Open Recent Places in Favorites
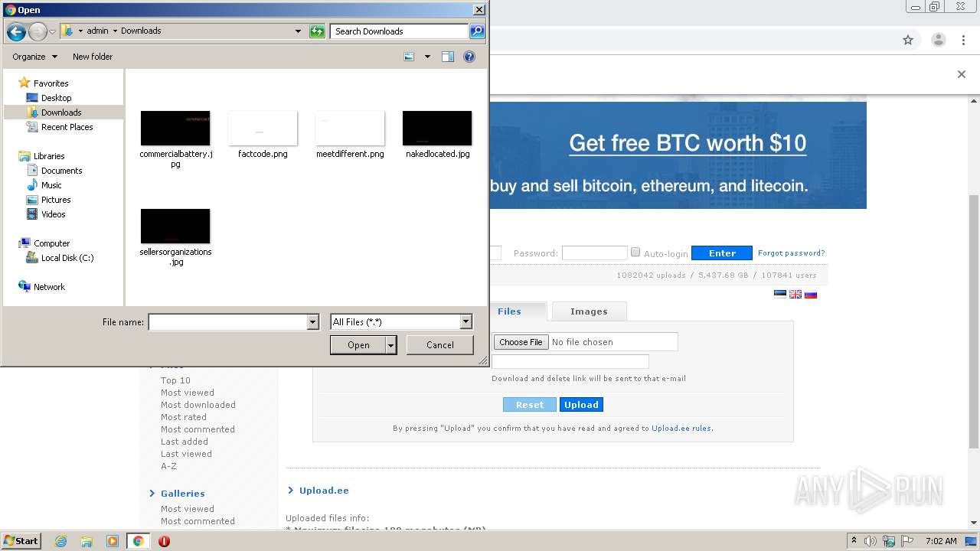 coord(67,127)
